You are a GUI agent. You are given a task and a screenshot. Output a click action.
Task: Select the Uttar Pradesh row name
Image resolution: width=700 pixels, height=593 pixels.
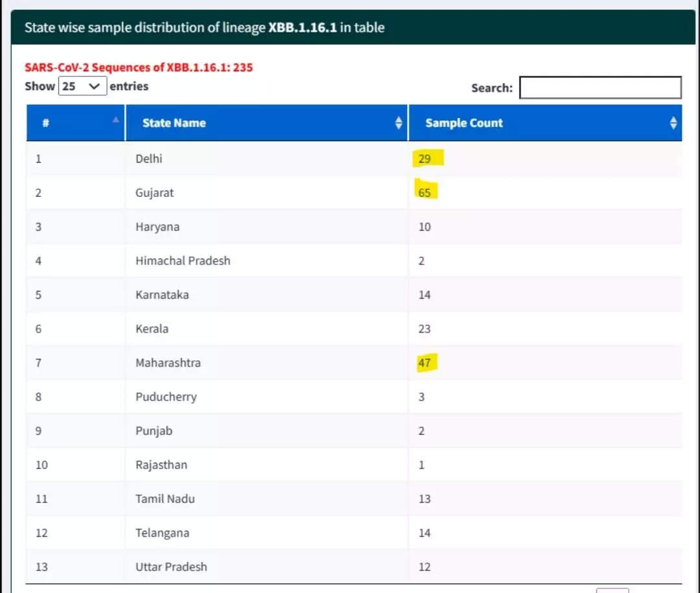coord(171,566)
